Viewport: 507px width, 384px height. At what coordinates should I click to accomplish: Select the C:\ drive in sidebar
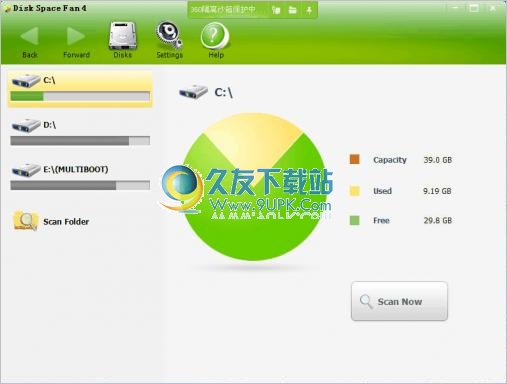pyautogui.click(x=80, y=89)
